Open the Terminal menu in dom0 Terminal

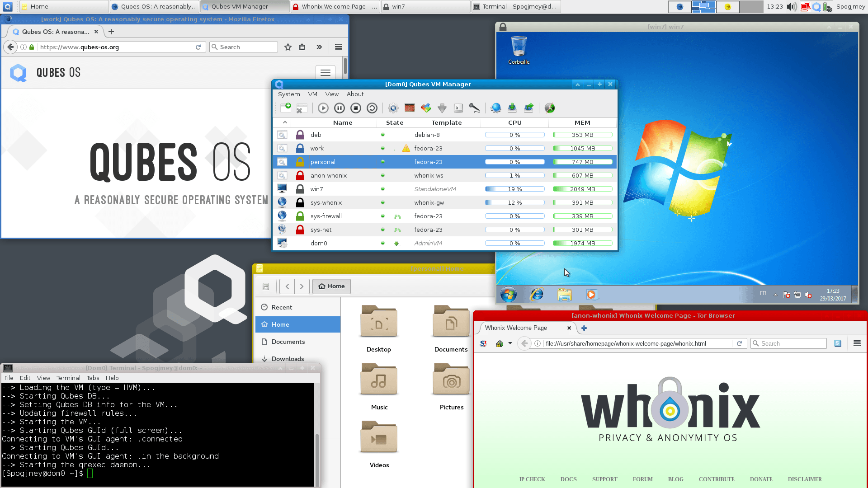pyautogui.click(x=68, y=378)
